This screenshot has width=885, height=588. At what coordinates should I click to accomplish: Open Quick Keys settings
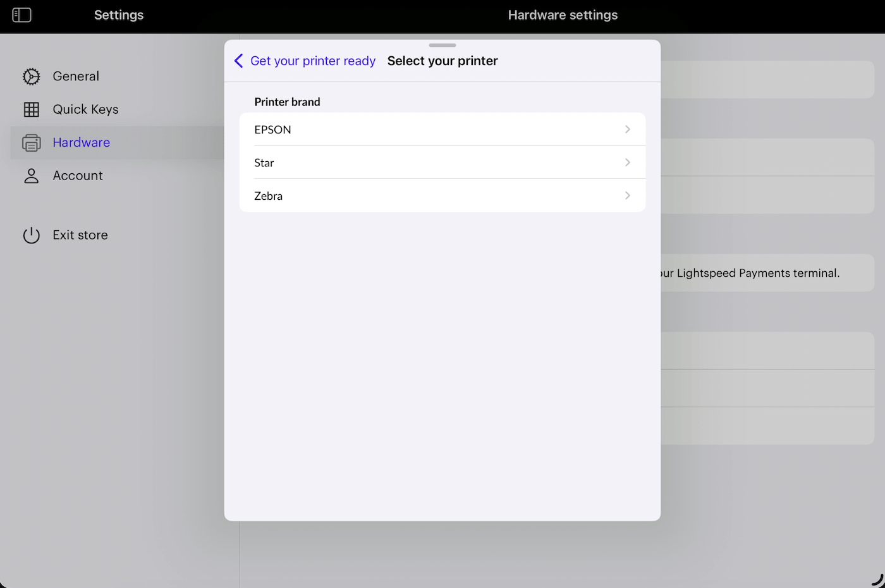pos(85,109)
